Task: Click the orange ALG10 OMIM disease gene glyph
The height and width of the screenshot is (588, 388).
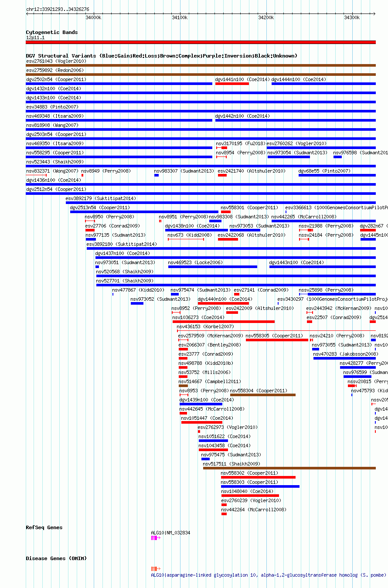Action: (156, 569)
